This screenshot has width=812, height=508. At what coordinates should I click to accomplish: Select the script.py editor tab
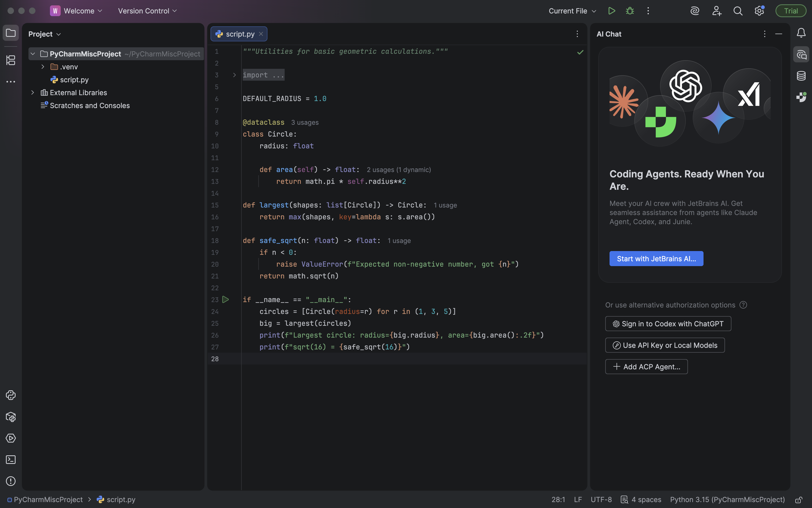239,34
